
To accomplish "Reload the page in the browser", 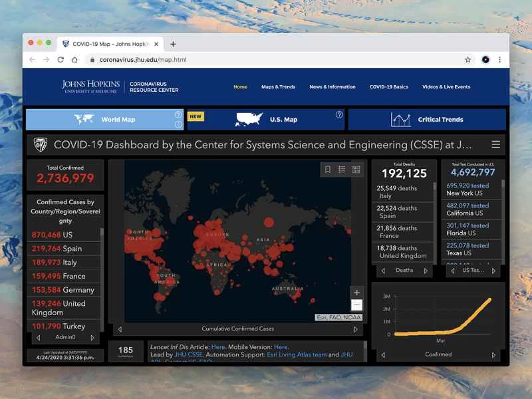I will [x=61, y=60].
